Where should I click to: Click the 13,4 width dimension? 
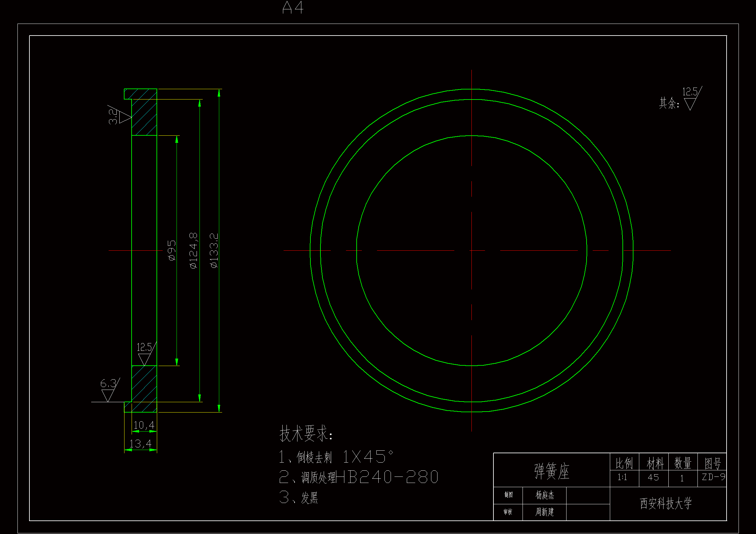(x=140, y=444)
